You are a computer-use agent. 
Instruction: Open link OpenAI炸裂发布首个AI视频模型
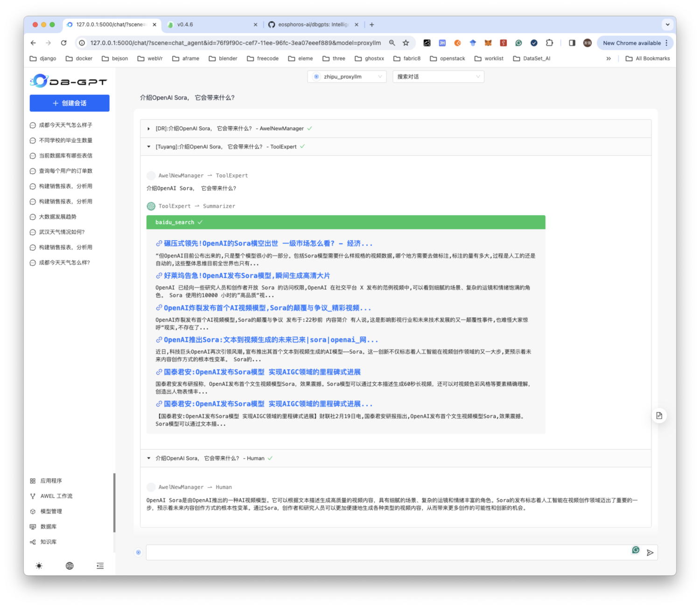263,308
